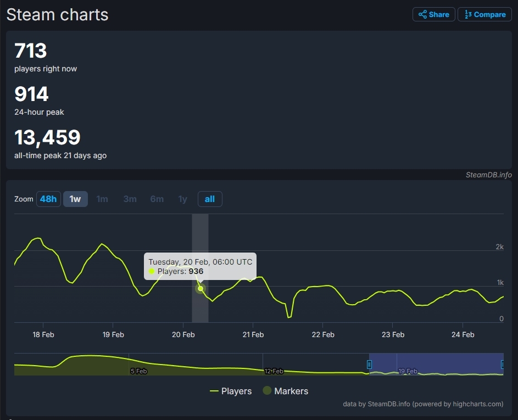This screenshot has width=518, height=420.
Task: Show all data with 'all' zoom
Action: click(x=210, y=199)
